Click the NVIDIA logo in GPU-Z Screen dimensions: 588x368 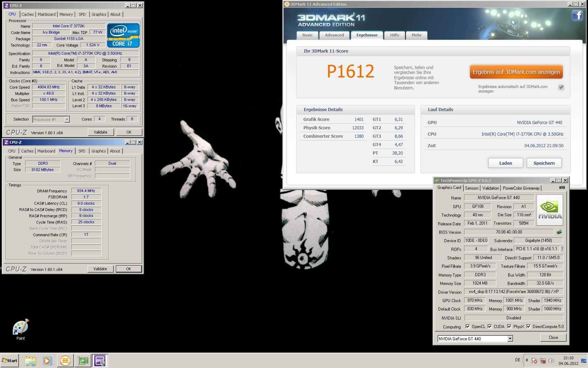(x=550, y=210)
